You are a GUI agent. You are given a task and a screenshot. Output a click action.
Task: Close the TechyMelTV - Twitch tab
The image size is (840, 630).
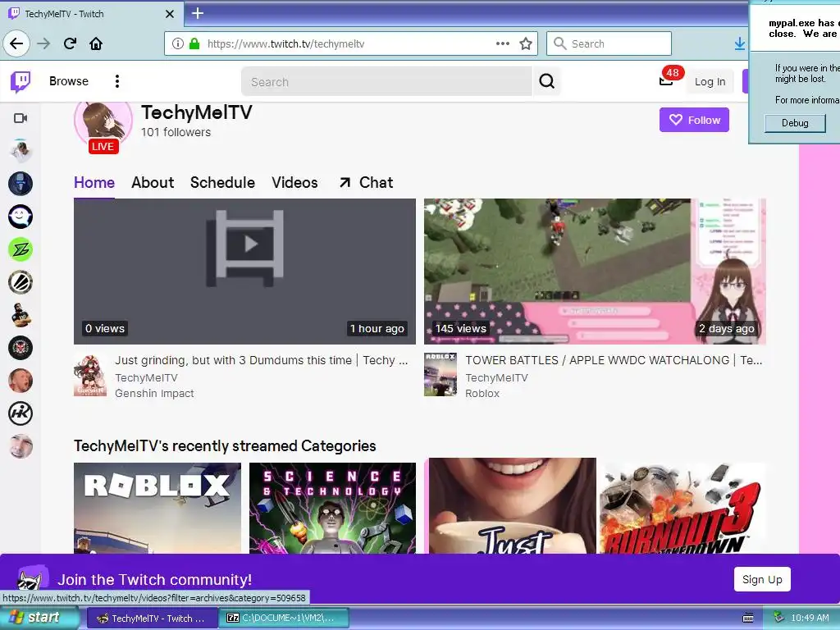coord(169,14)
